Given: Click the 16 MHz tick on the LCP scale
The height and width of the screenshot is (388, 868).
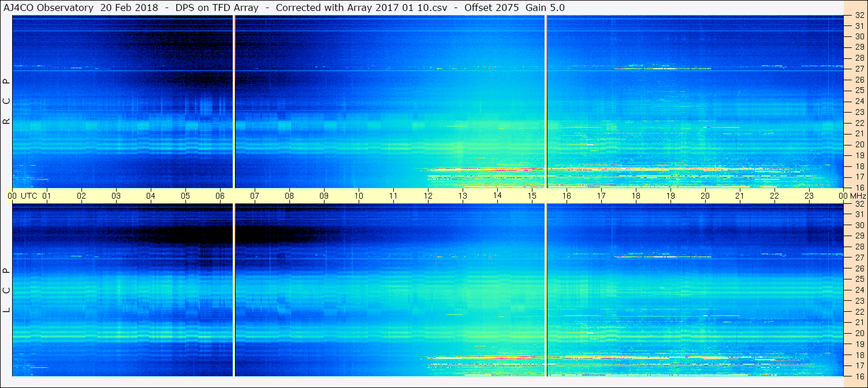Looking at the screenshot, I should click(859, 376).
